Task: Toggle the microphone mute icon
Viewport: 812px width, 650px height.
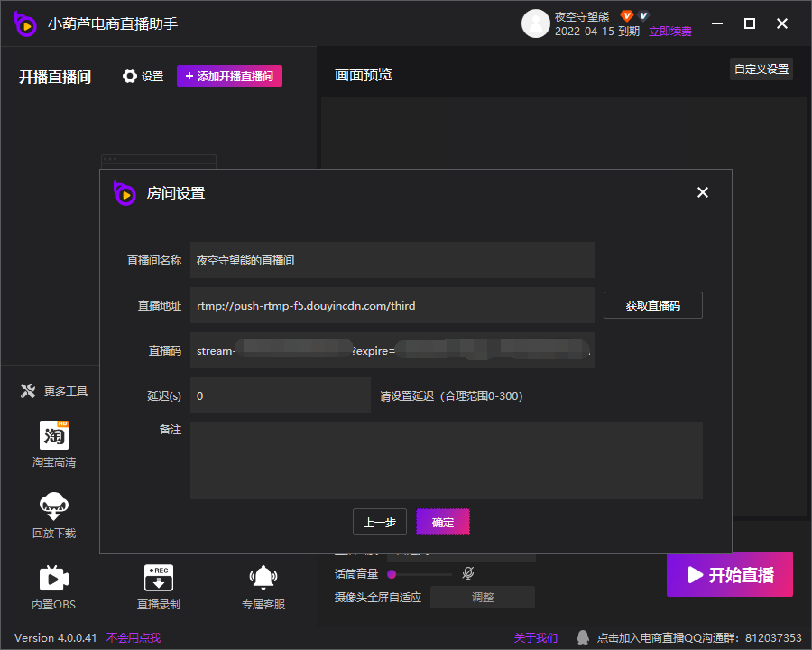Action: 468,573
